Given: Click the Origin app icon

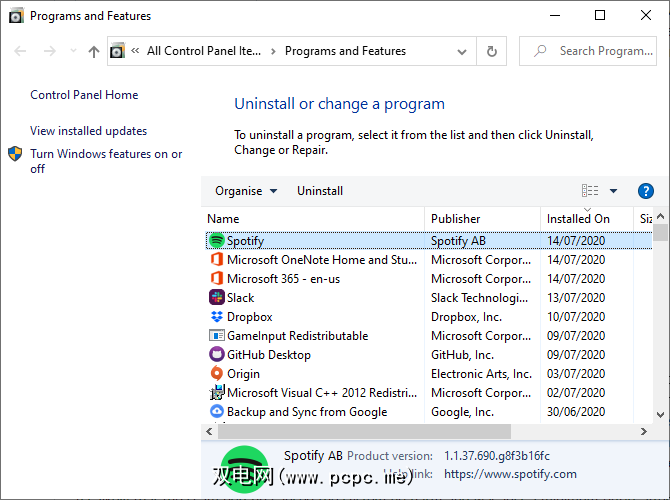Looking at the screenshot, I should (217, 374).
